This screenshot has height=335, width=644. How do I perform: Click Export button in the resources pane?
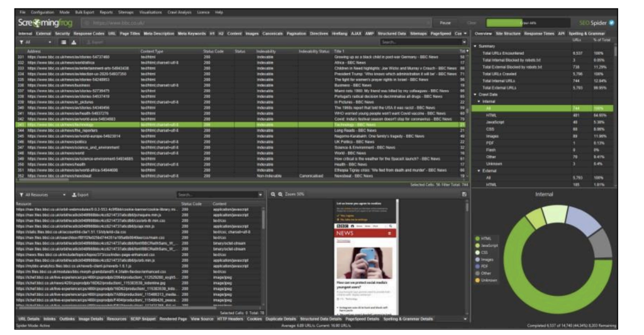[83, 195]
